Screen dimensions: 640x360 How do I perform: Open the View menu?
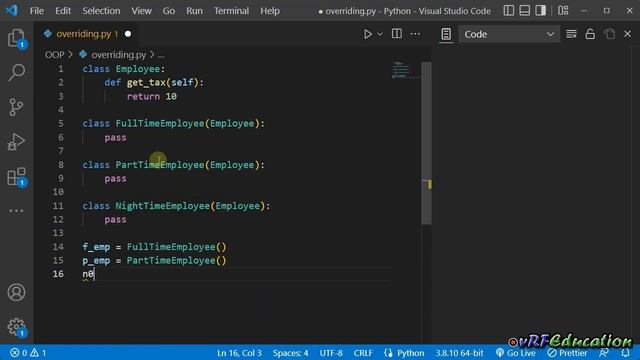[x=141, y=11]
